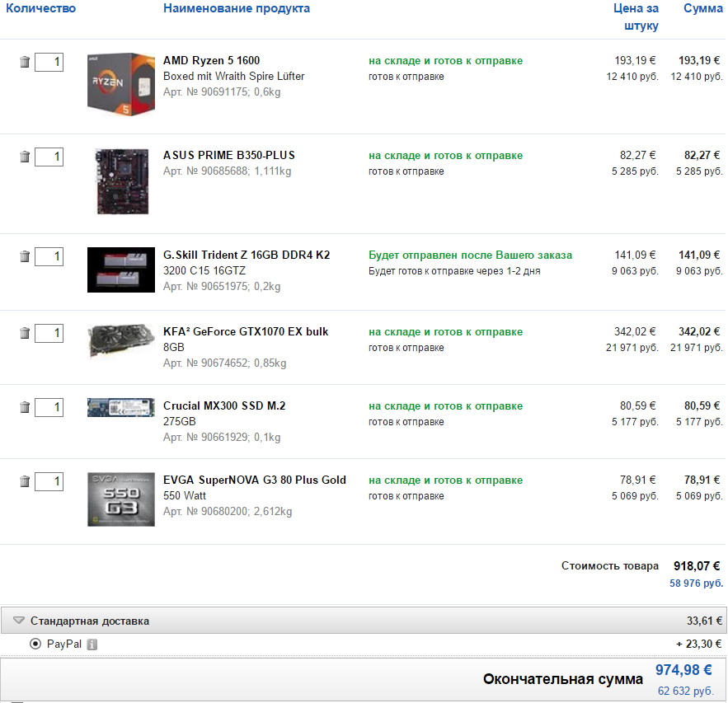Open PayPal info icon
The height and width of the screenshot is (703, 728).
pos(92,644)
